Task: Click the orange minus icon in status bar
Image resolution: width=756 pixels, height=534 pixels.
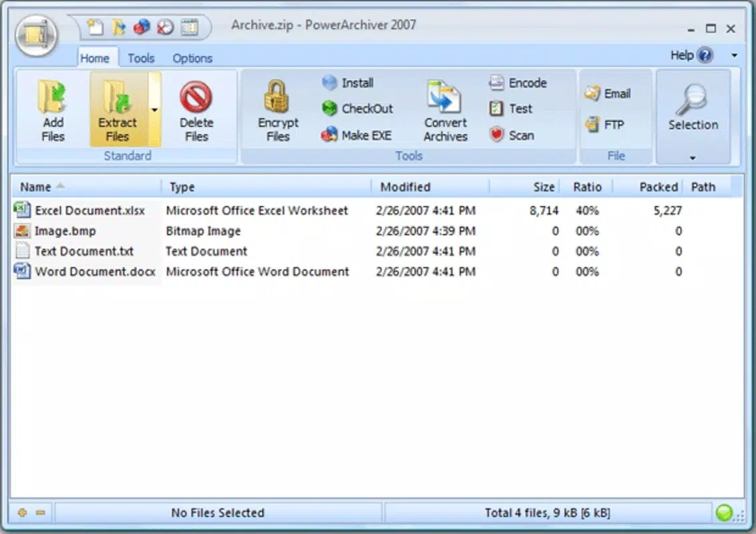Action: (x=41, y=513)
